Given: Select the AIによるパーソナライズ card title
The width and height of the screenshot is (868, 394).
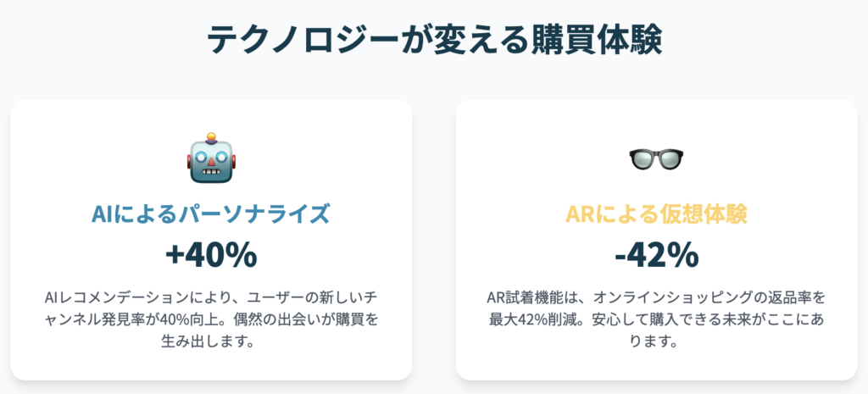Looking at the screenshot, I should click(211, 214).
